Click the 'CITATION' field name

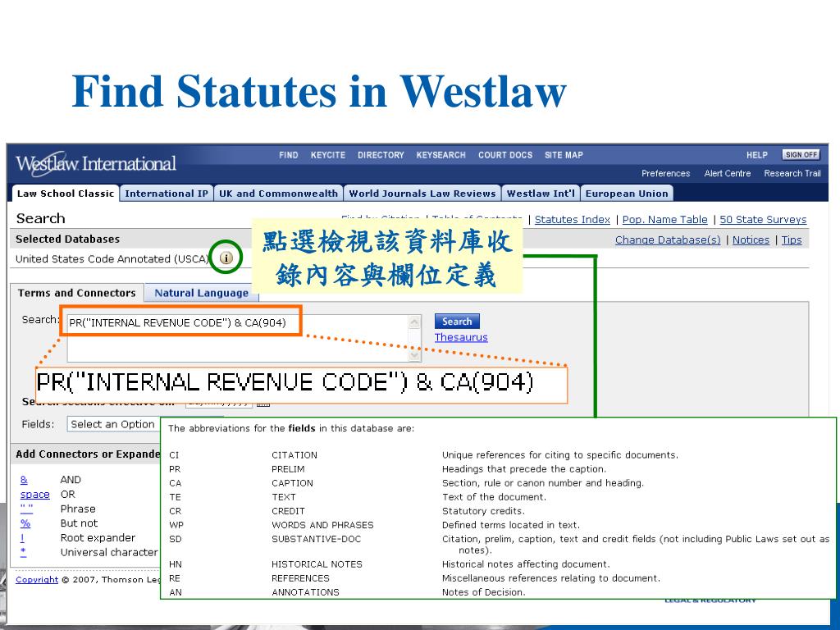click(x=294, y=454)
